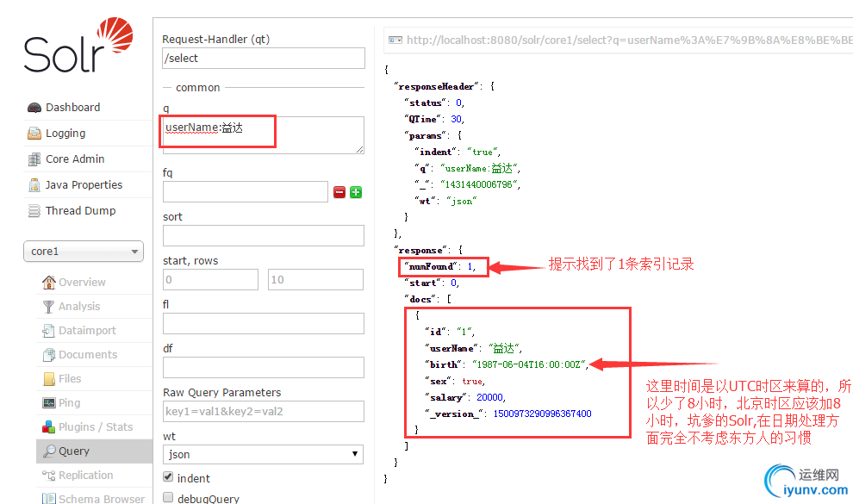Open Ping for core1
Viewport: 853px width, 504px height.
point(70,403)
